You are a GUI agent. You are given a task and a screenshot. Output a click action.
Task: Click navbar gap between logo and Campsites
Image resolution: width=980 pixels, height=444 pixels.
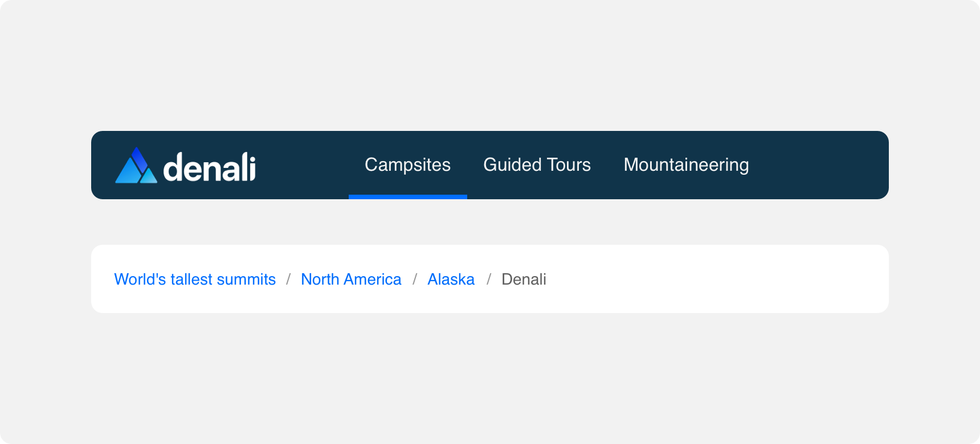click(302, 165)
